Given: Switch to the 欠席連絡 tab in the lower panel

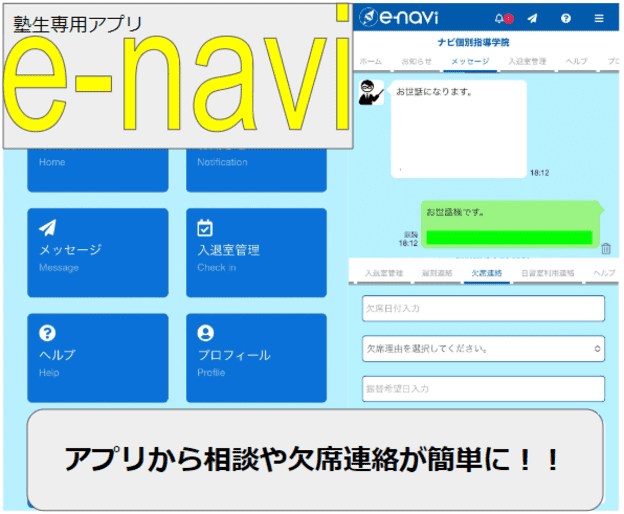Looking at the screenshot, I should point(486,272).
